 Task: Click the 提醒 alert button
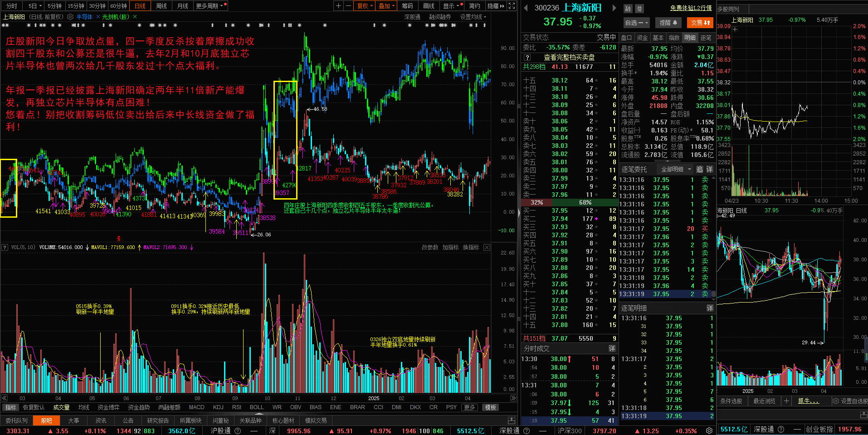click(x=668, y=23)
